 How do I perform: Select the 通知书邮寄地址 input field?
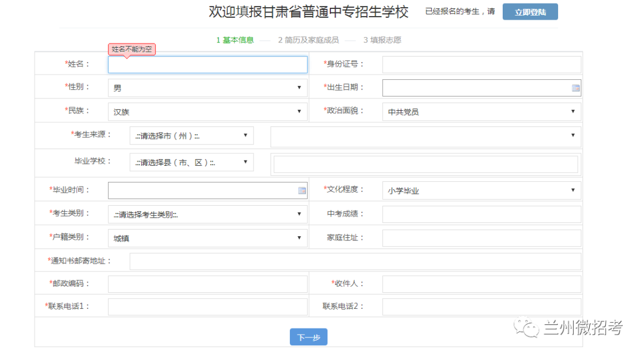pos(355,261)
